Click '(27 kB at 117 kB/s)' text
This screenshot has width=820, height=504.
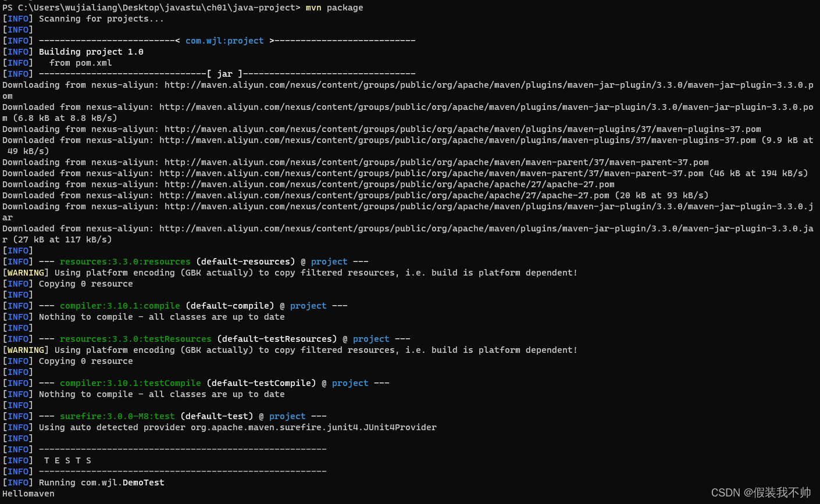pyautogui.click(x=62, y=240)
